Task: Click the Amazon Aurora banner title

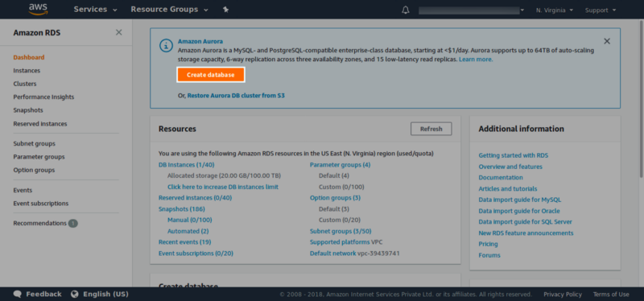Action: 200,41
